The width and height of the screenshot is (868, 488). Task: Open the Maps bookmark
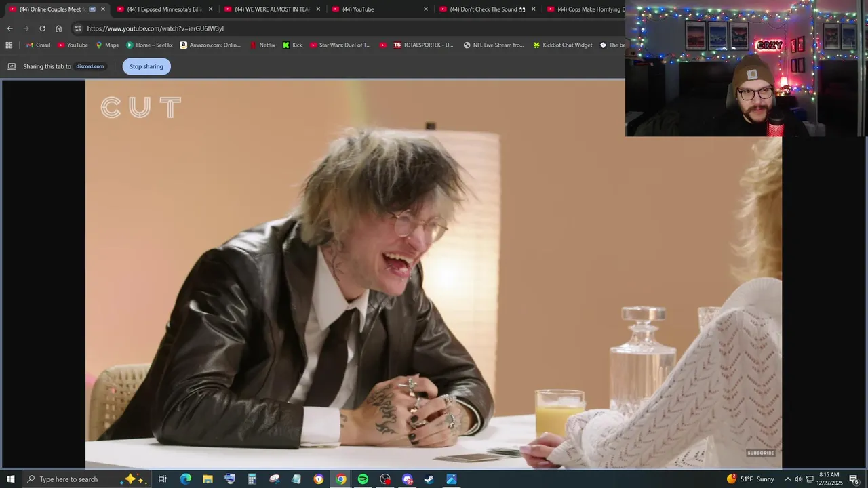click(x=107, y=45)
